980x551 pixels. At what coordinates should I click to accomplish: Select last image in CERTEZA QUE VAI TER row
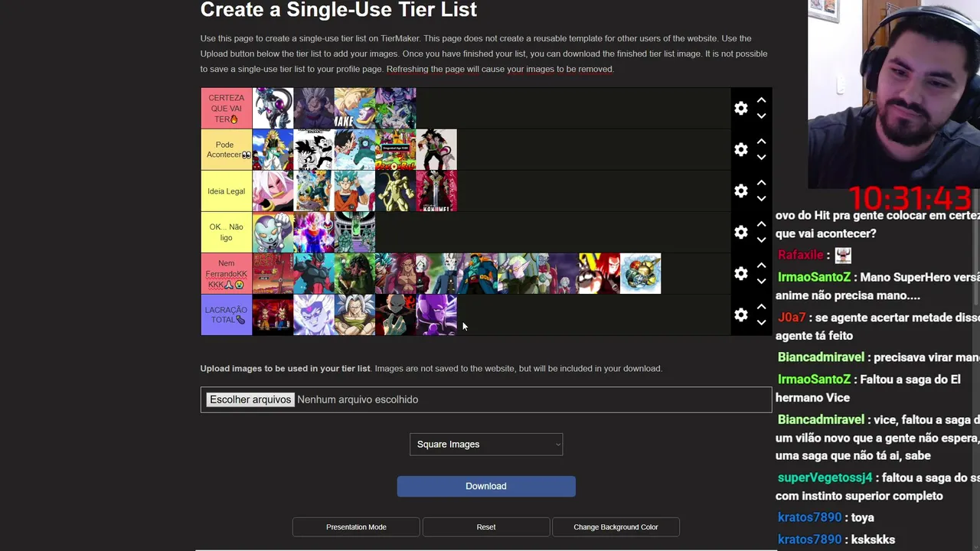(x=396, y=108)
